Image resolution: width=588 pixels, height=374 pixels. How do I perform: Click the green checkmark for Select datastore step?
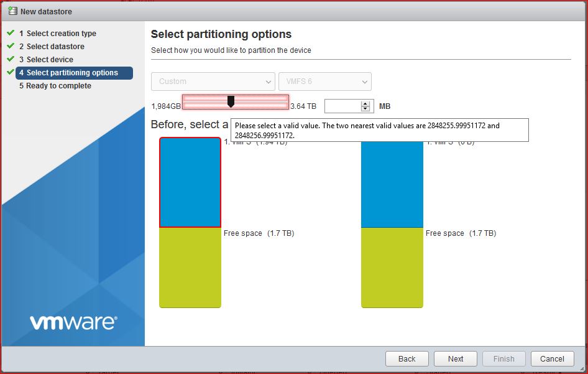click(x=11, y=46)
